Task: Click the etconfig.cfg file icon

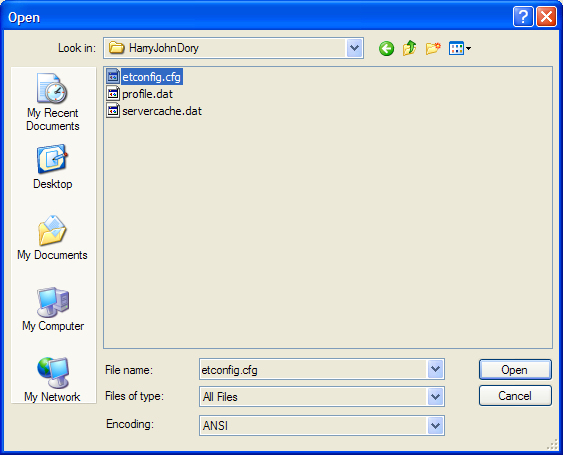Action: 113,76
